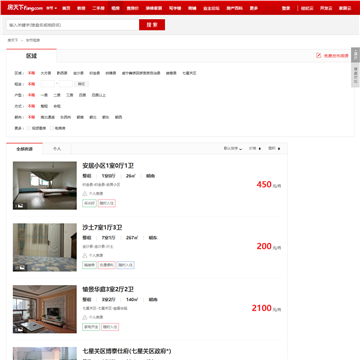Sort listings by area size

274,149
